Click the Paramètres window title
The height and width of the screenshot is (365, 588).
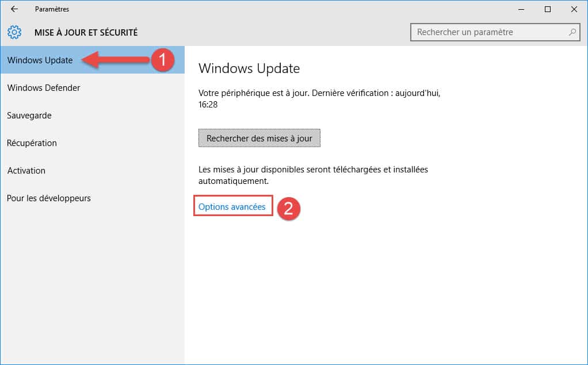pos(52,9)
